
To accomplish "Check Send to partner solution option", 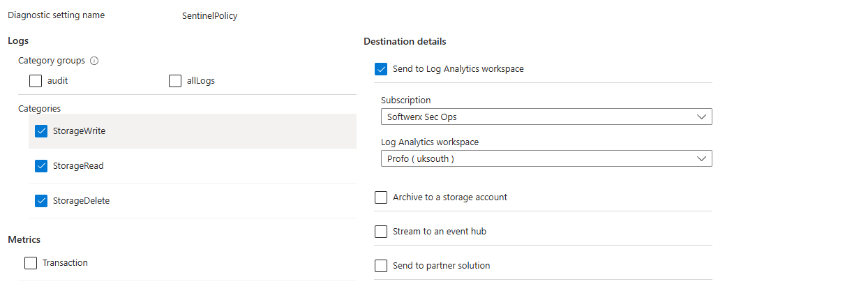I will click(x=381, y=266).
